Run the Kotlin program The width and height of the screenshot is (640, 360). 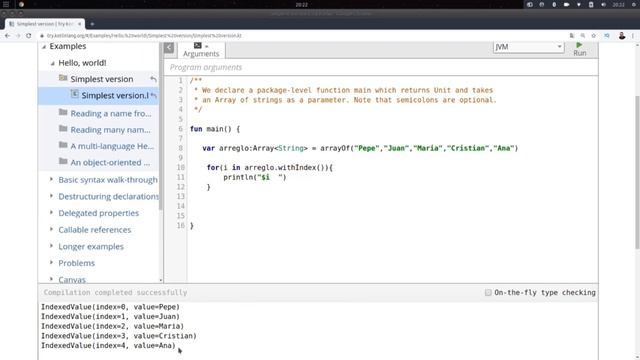coord(580,49)
